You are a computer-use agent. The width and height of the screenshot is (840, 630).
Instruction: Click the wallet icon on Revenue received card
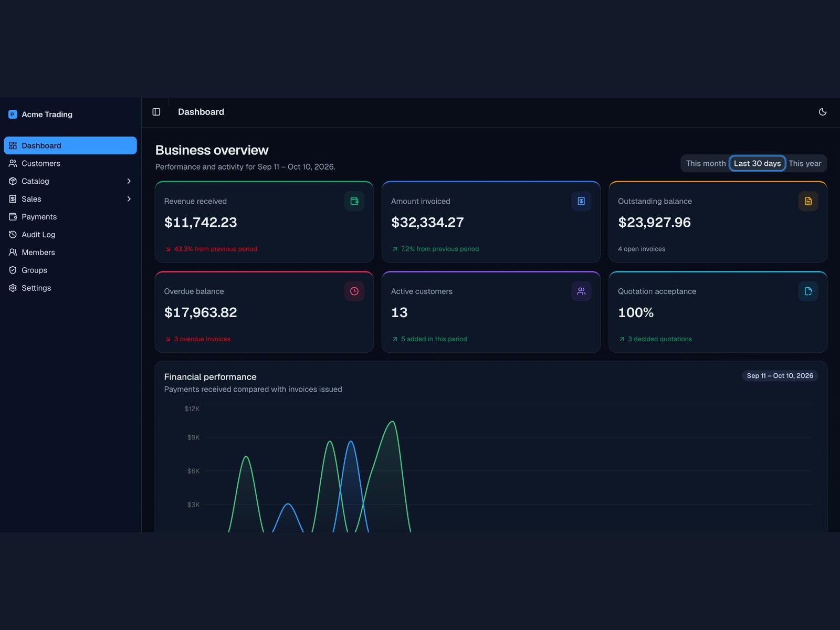click(354, 201)
